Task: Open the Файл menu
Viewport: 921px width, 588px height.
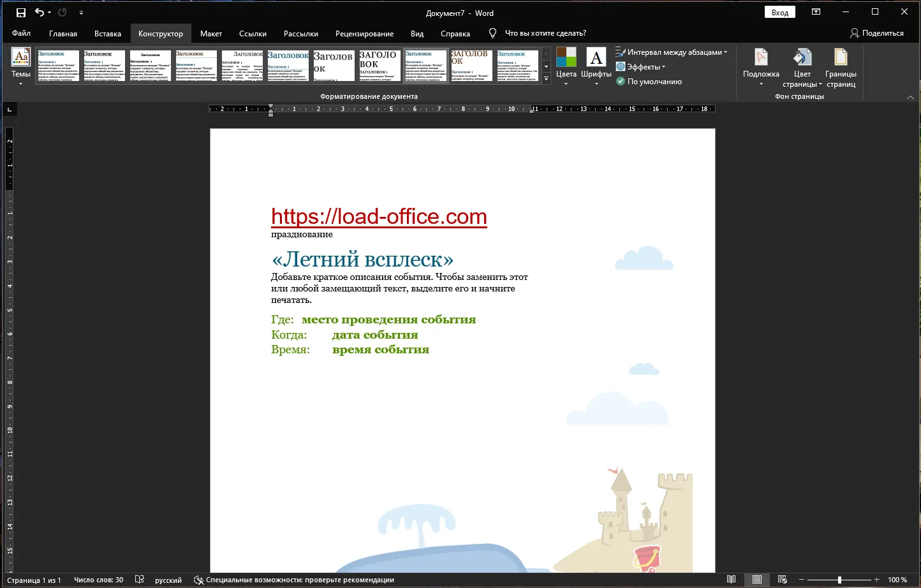Action: coord(21,33)
